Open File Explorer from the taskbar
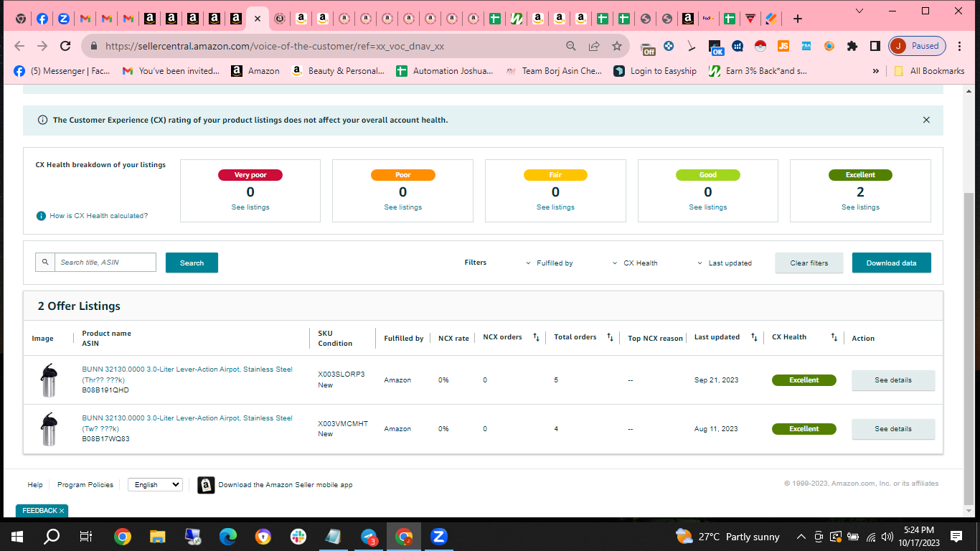The image size is (980, 551). 158,537
